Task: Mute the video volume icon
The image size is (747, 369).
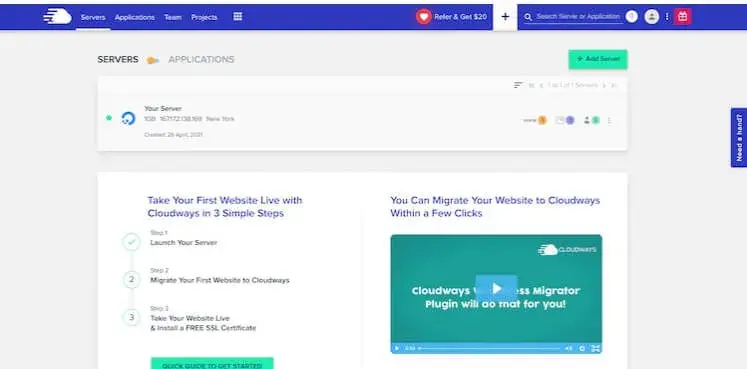Action: coord(568,349)
